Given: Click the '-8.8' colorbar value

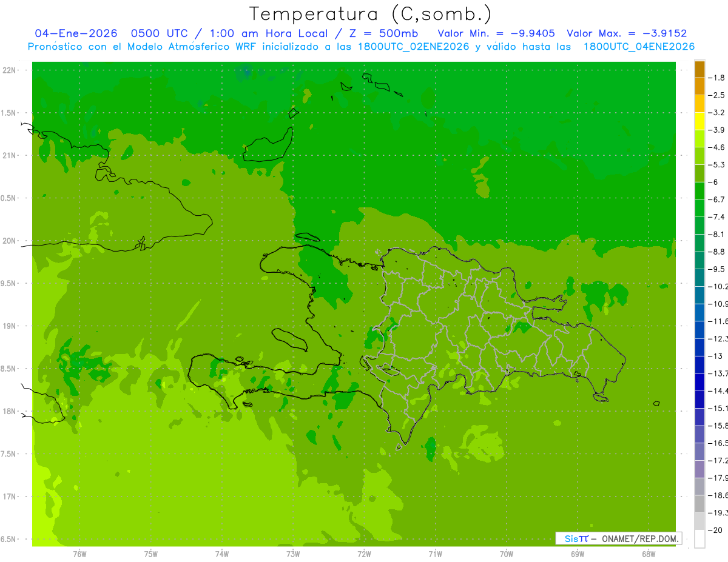Looking at the screenshot, I should click(x=716, y=252).
